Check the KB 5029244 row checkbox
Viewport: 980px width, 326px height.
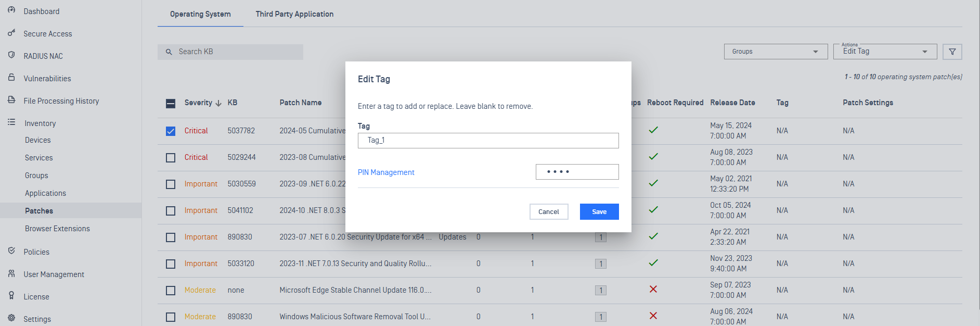pyautogui.click(x=171, y=158)
